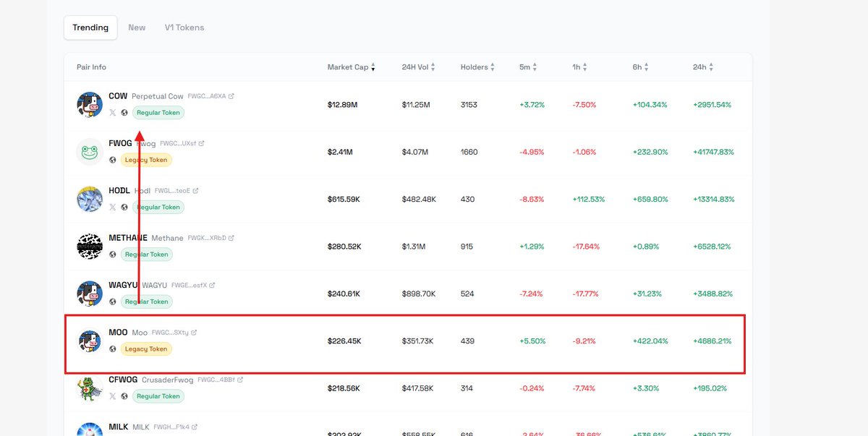The width and height of the screenshot is (868, 436).
Task: Click the $482.48K volume value
Action: point(420,200)
